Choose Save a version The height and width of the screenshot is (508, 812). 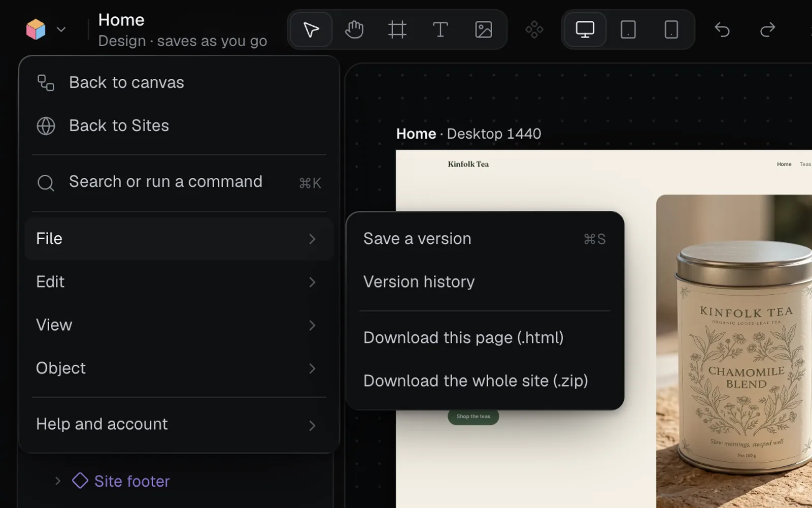pos(485,239)
